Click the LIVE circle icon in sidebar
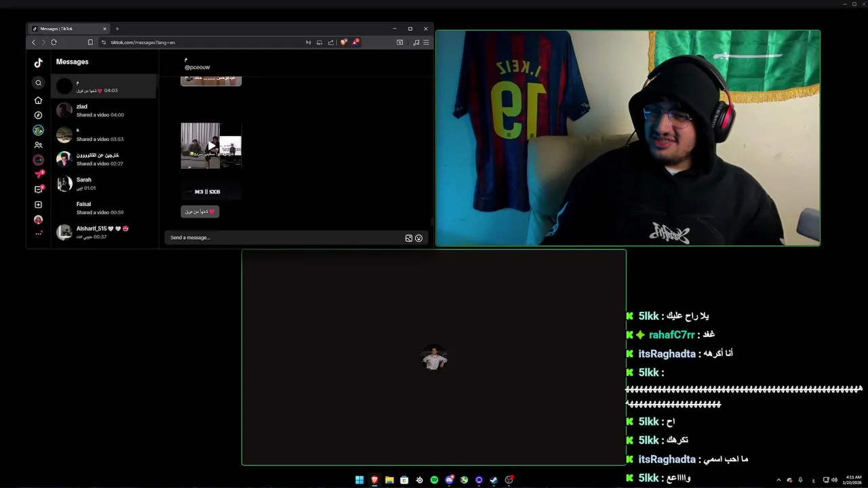The width and height of the screenshot is (868, 488). point(39,160)
